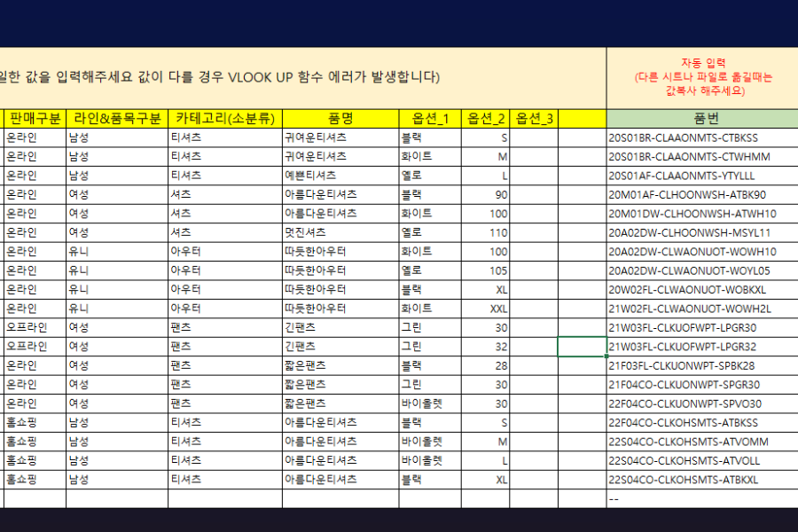This screenshot has height=532, width=798.
Task: Click the '--' cell under the 품번 column
Action: click(703, 499)
